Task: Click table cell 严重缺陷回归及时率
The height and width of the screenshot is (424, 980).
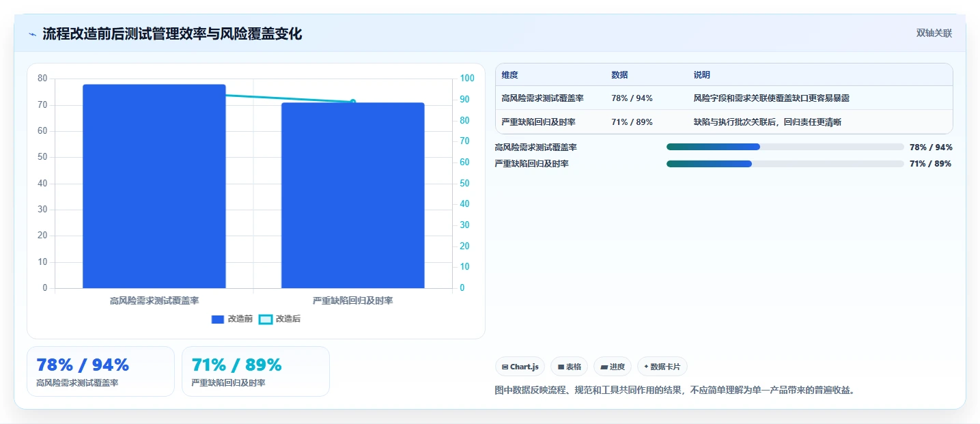Action: point(538,122)
